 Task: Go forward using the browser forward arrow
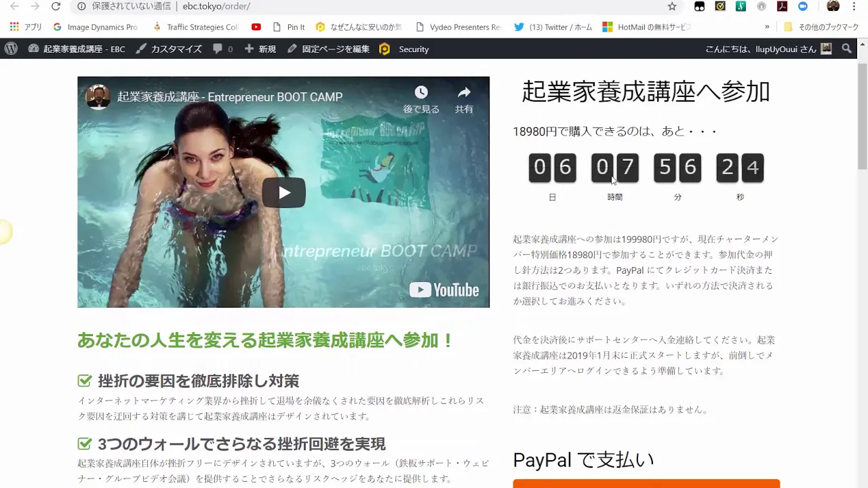[35, 7]
